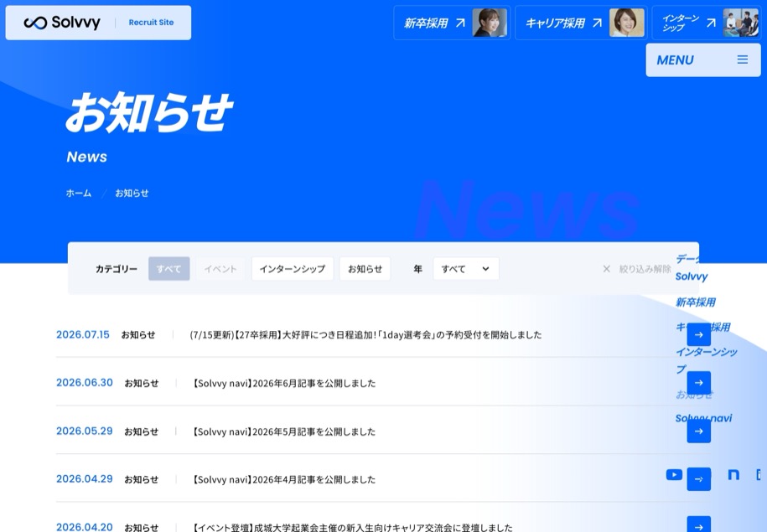
Task: Click the arrow icon beside 新卒採用
Action: (x=460, y=23)
